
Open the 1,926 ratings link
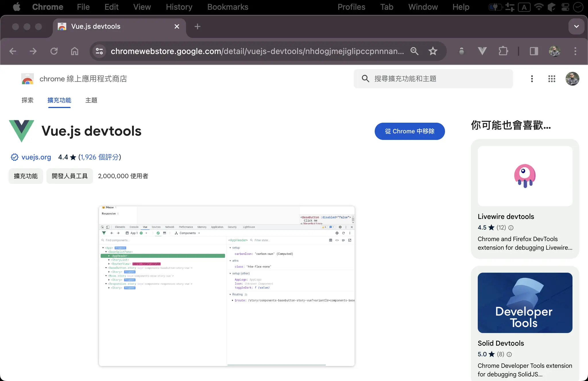[x=99, y=157]
